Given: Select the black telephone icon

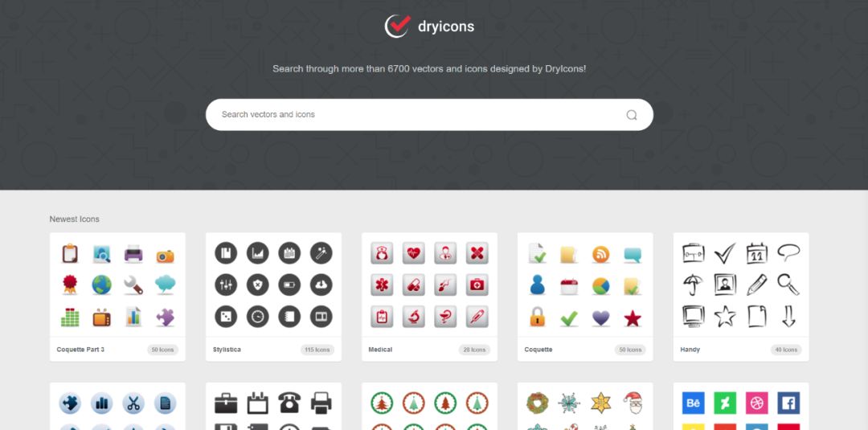Looking at the screenshot, I should 289,403.
